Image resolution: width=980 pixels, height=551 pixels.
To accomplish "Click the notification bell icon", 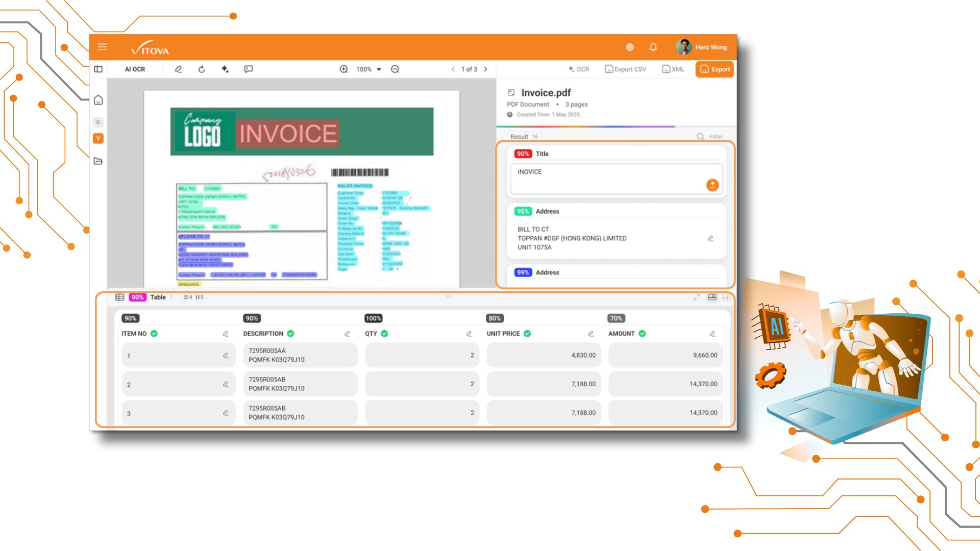I will [653, 47].
